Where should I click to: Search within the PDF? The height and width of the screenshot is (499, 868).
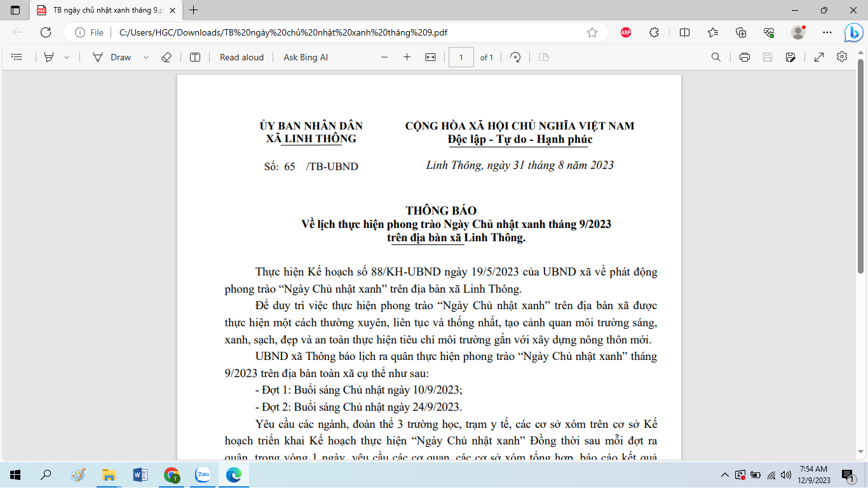coord(716,57)
